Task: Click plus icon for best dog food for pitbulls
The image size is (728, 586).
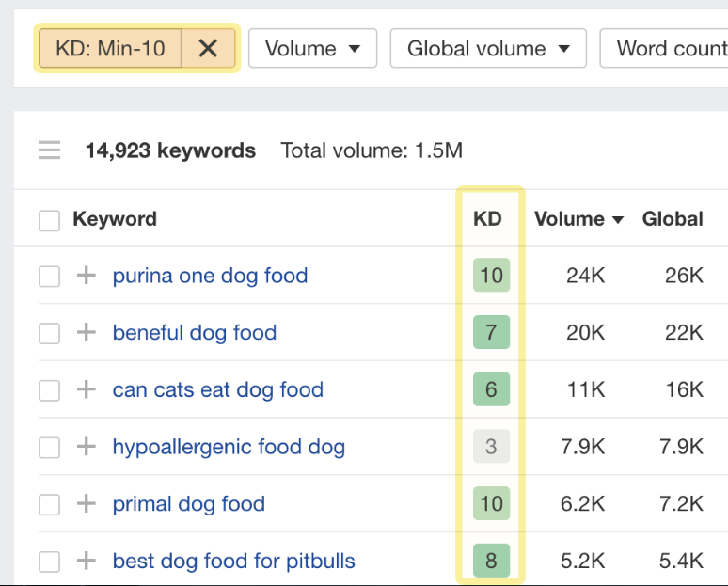Action: [87, 562]
